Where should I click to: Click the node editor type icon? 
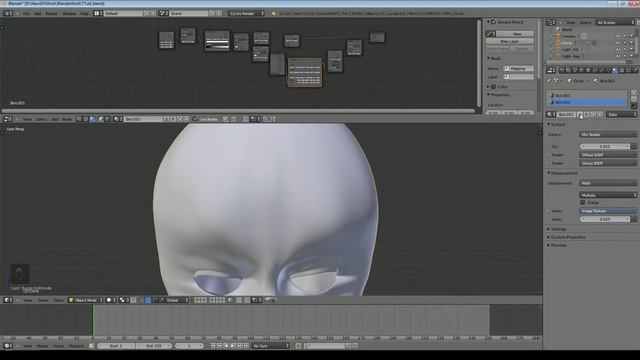8,119
